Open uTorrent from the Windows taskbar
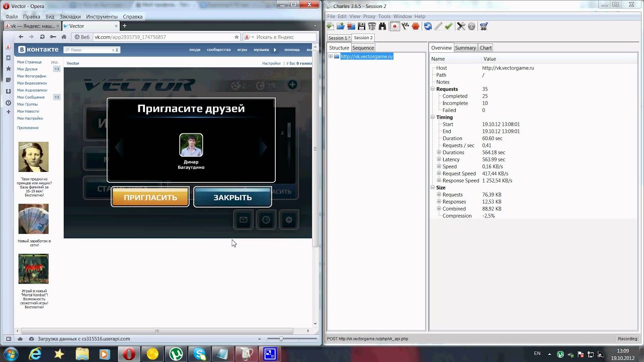The width and height of the screenshot is (644, 362). (176, 354)
